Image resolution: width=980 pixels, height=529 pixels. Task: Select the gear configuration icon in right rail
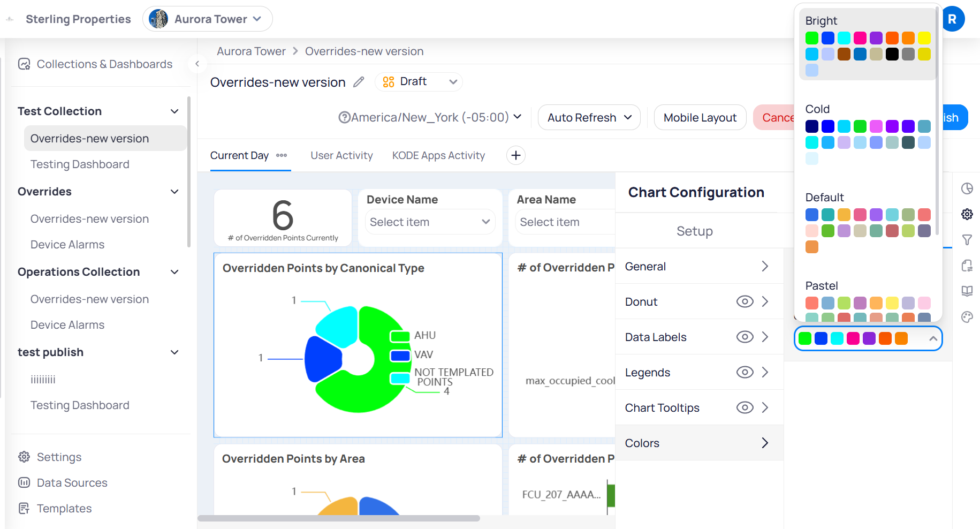tap(967, 214)
